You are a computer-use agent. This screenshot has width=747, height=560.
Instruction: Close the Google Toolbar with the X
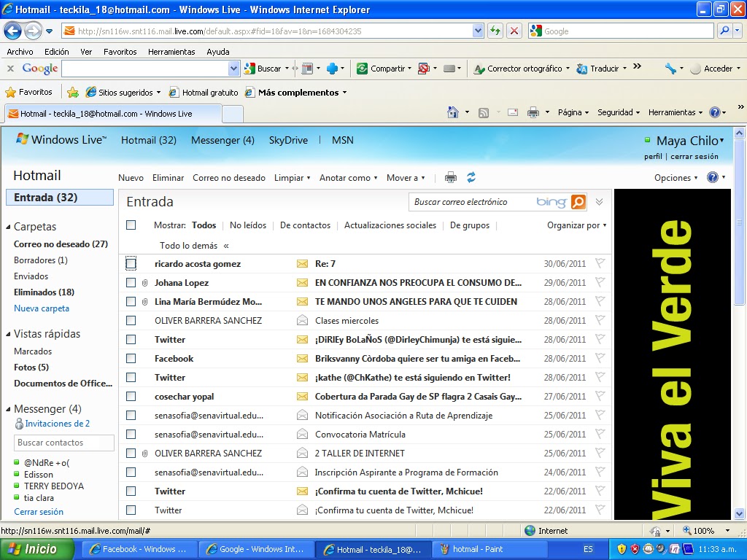10,69
